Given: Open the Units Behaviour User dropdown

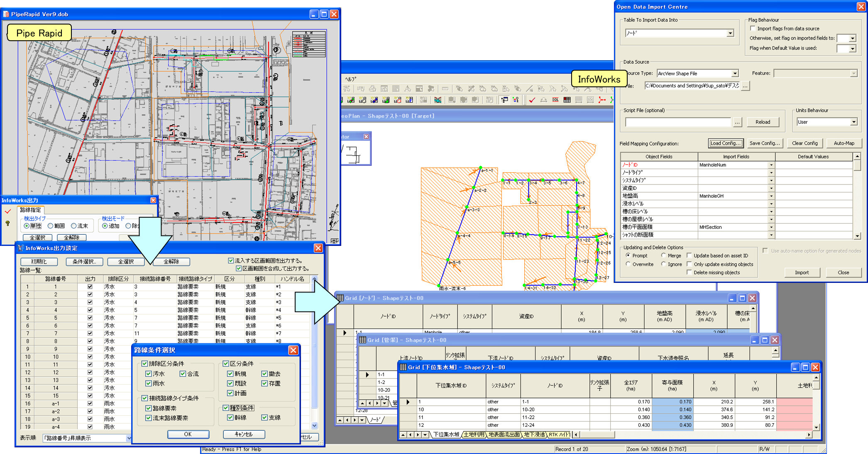Looking at the screenshot, I should tap(853, 122).
